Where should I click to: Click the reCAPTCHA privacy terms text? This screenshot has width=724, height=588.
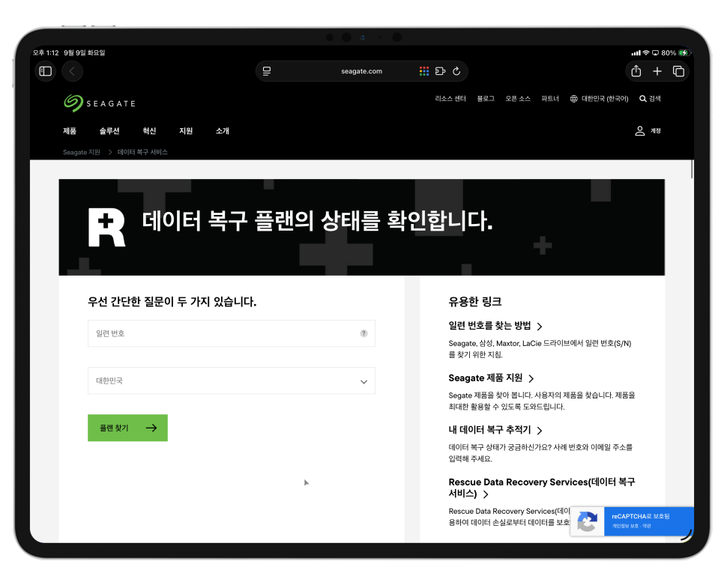point(631,526)
